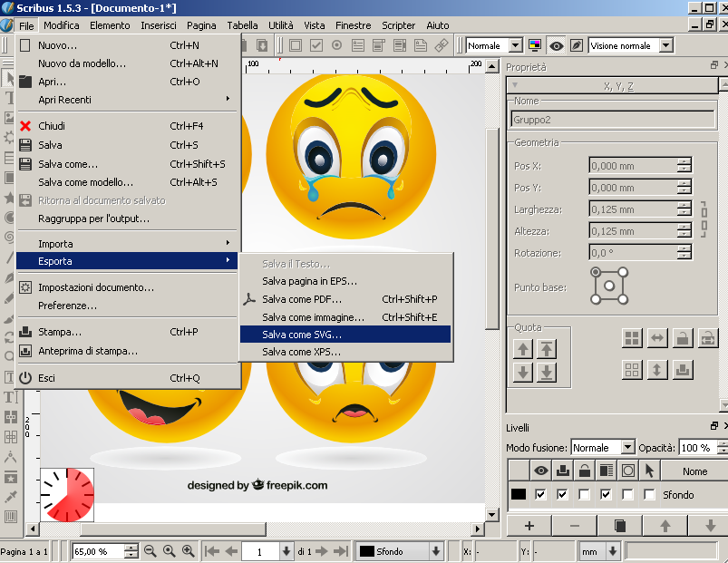The image size is (728, 563).
Task: Click zoom to 100% magnifier icon
Action: click(169, 551)
